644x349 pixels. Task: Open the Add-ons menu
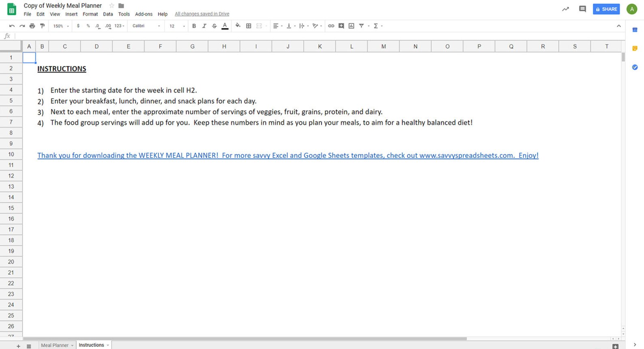pyautogui.click(x=144, y=14)
